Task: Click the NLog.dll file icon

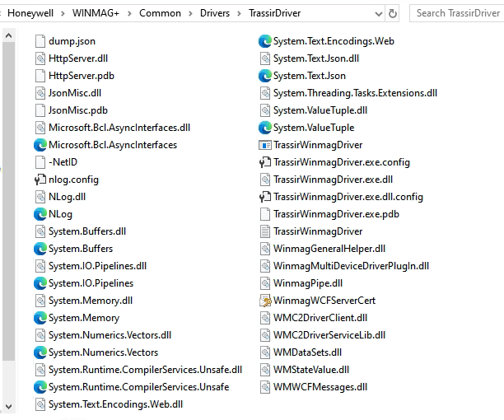Action: 40,197
